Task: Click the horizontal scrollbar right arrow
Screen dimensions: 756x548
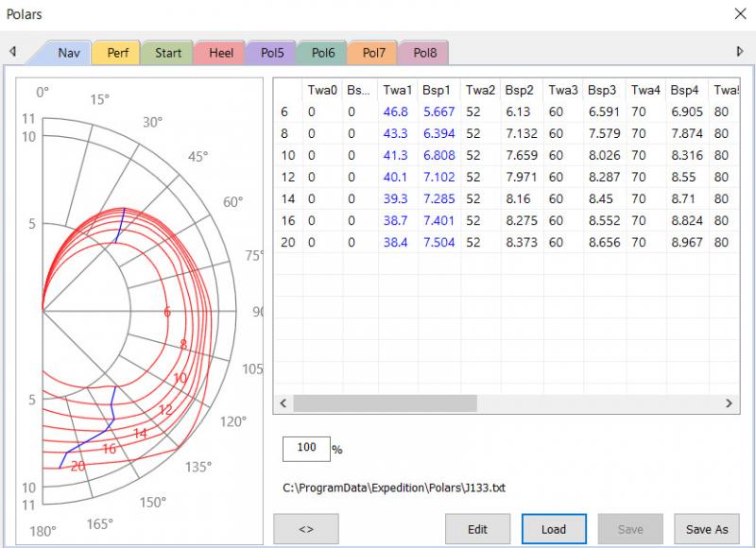Action: [730, 403]
